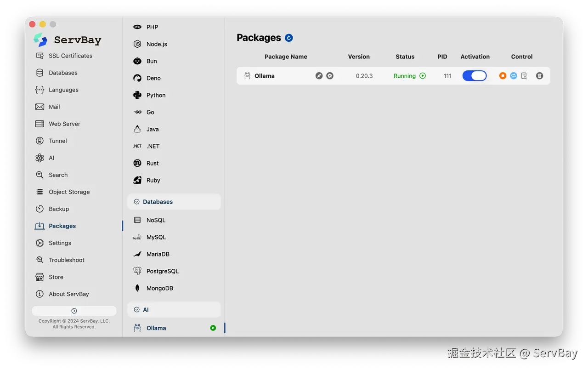Click the Node.js hexagon icon
Image resolution: width=588 pixels, height=370 pixels.
[x=137, y=44]
